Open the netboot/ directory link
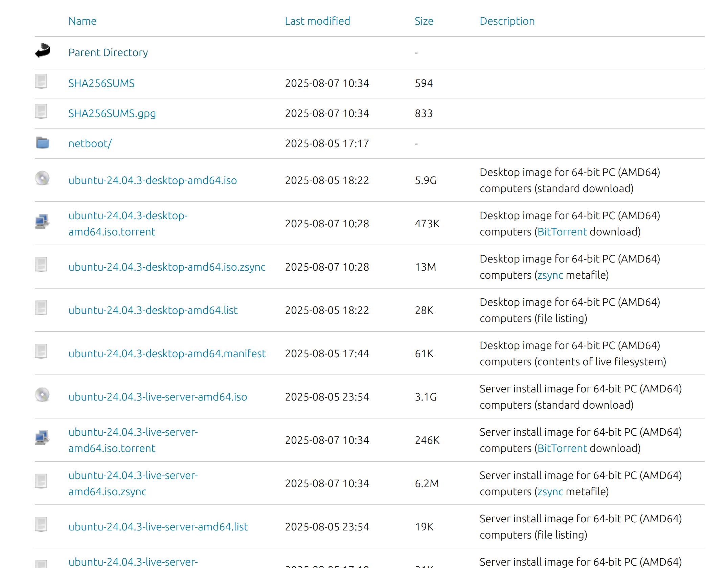The width and height of the screenshot is (728, 568). [90, 144]
